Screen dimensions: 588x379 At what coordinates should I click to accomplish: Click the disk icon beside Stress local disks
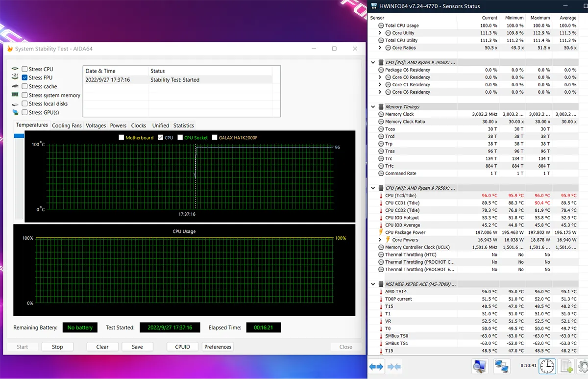pyautogui.click(x=15, y=104)
